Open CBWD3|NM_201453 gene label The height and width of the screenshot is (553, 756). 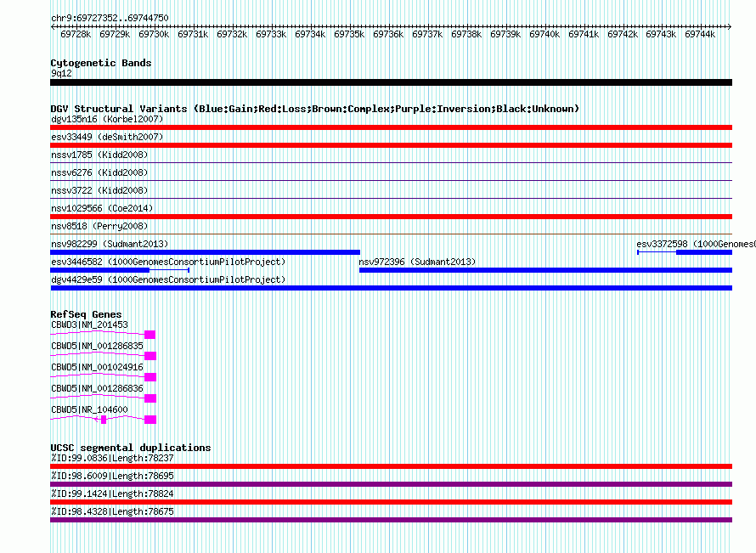point(90,325)
